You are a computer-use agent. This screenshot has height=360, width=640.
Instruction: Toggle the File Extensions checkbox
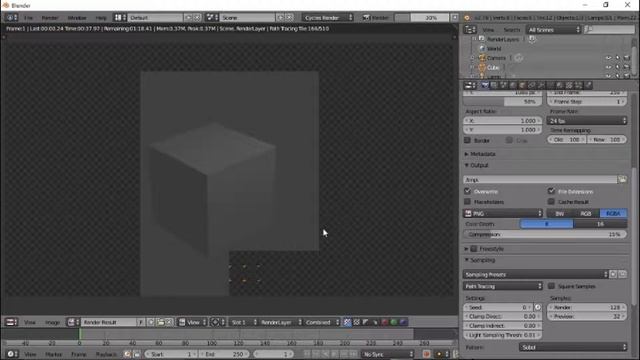(551, 191)
